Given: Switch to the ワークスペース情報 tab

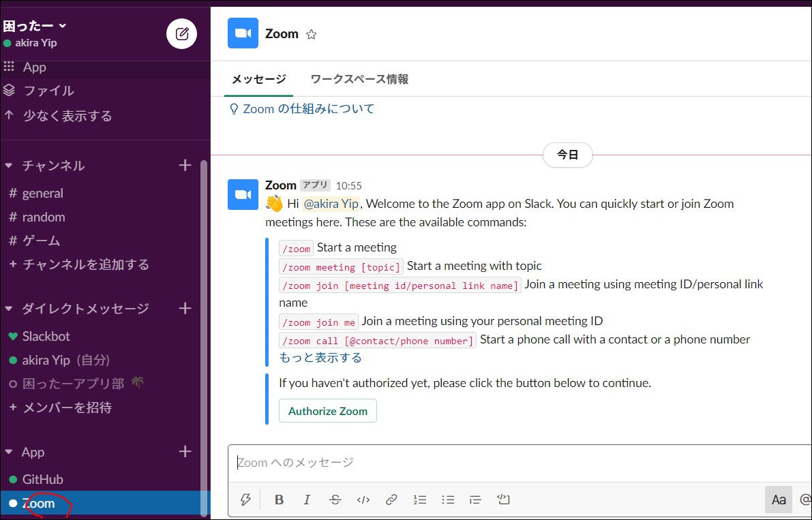Looking at the screenshot, I should [359, 79].
